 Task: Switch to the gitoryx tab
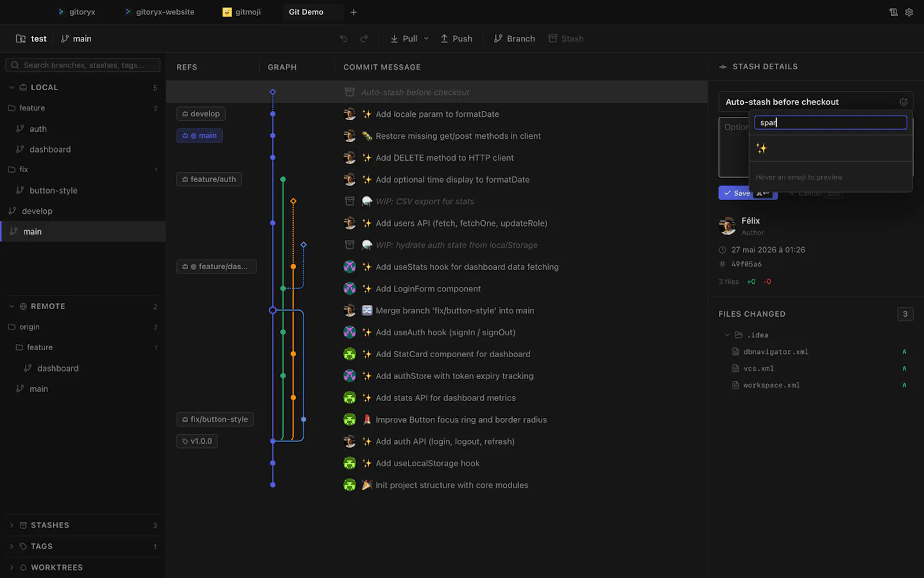point(76,12)
